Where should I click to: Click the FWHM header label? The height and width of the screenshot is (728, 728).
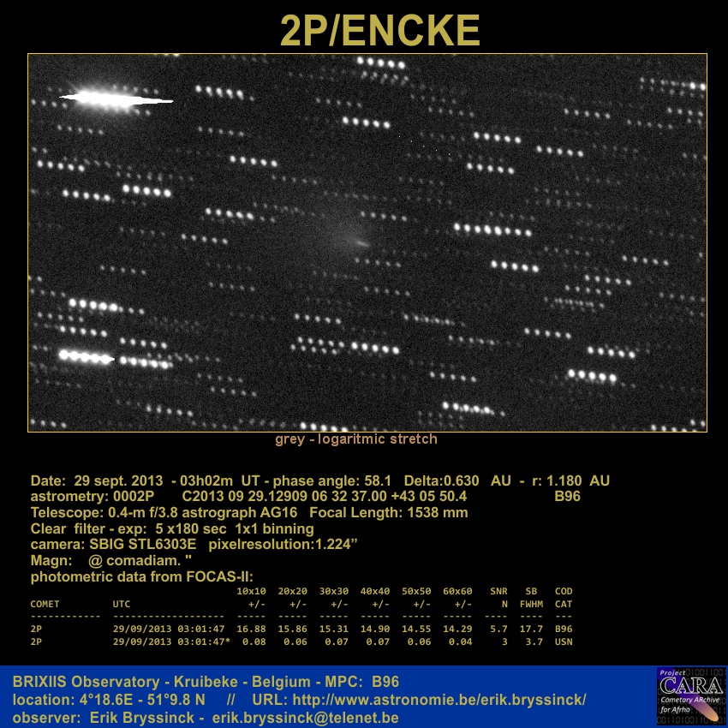tap(531, 604)
